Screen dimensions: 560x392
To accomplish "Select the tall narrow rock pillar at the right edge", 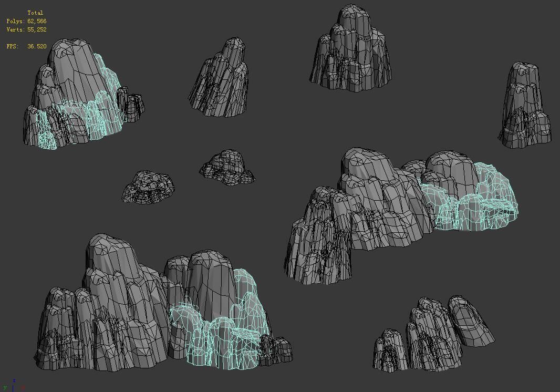I will [524, 106].
